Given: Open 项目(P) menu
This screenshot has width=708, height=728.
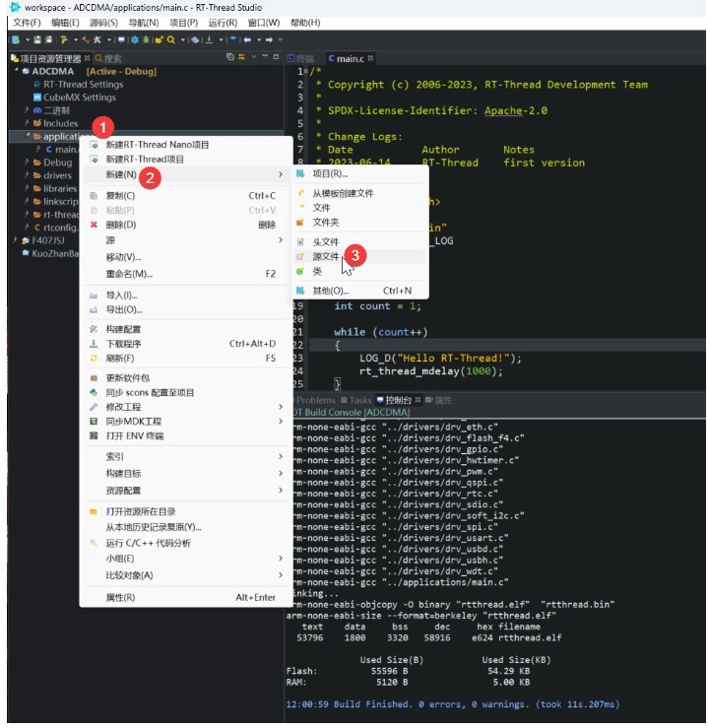Looking at the screenshot, I should pyautogui.click(x=183, y=23).
